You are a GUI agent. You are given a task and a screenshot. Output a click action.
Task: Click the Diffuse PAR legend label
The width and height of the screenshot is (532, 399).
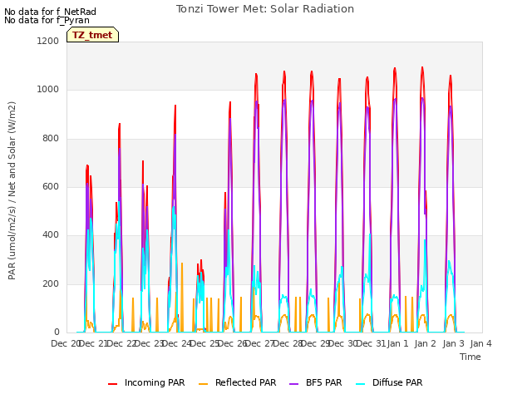click(397, 382)
